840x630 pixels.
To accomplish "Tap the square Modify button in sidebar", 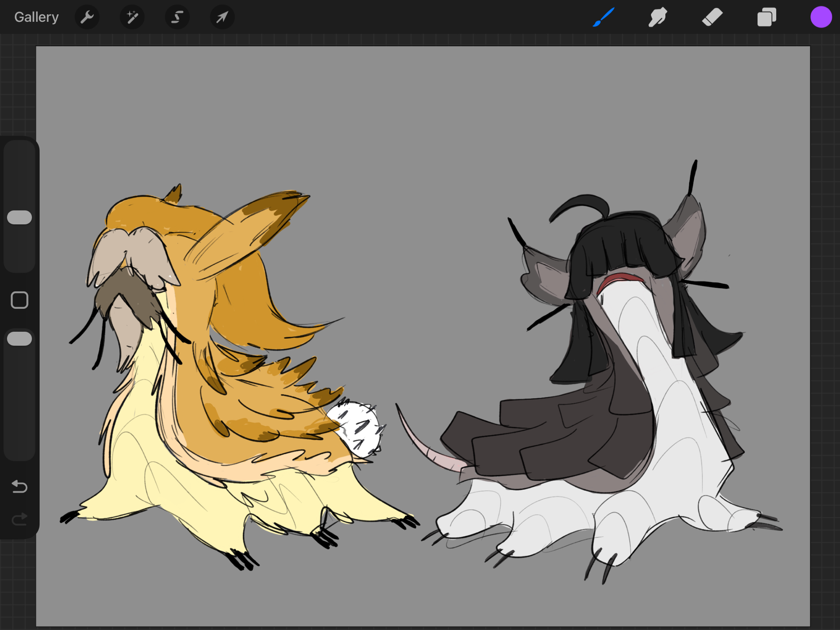I will 19,300.
